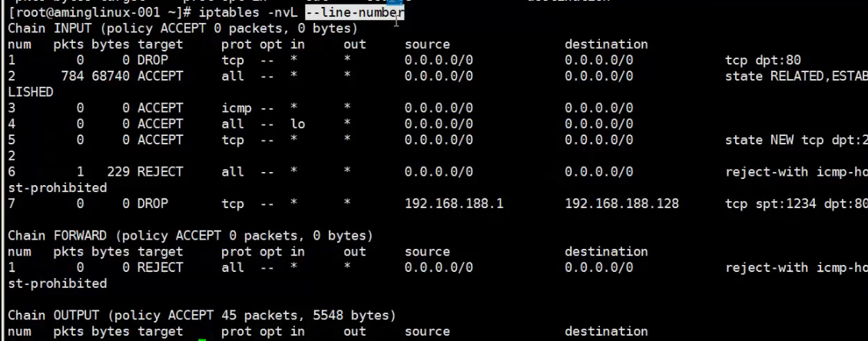
Task: Click 'reject-with icmp-ho' text in INPUT rule 6
Action: point(796,172)
